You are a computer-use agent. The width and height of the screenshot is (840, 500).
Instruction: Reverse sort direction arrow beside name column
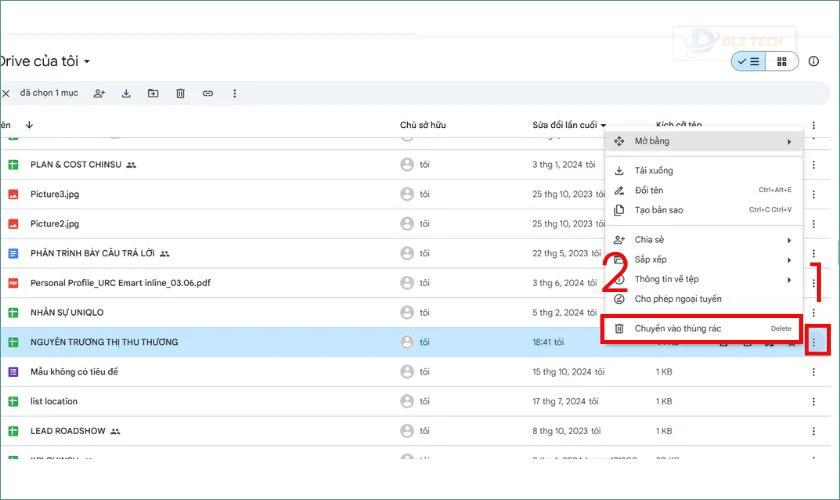click(x=29, y=125)
